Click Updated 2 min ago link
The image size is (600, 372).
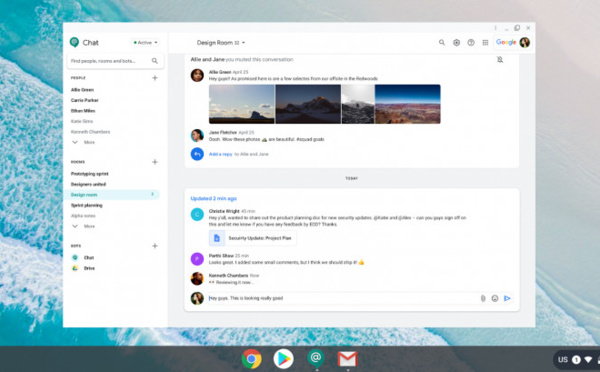click(x=214, y=198)
